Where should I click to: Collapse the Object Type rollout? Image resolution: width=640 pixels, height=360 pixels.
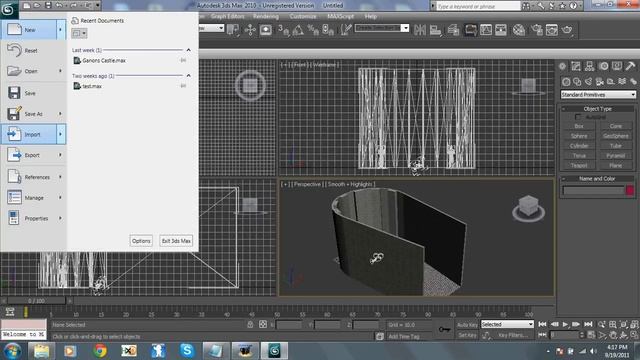597,109
